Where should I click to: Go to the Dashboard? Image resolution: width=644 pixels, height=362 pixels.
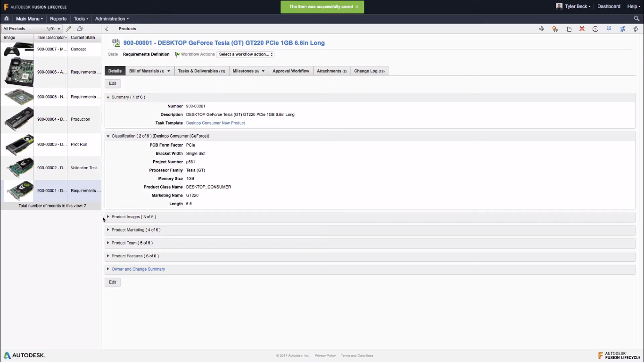609,7
